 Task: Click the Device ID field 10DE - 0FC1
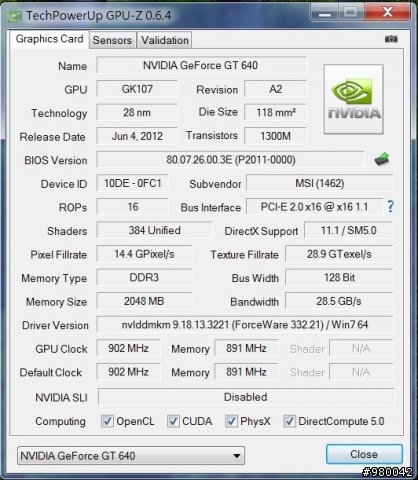[x=133, y=183]
